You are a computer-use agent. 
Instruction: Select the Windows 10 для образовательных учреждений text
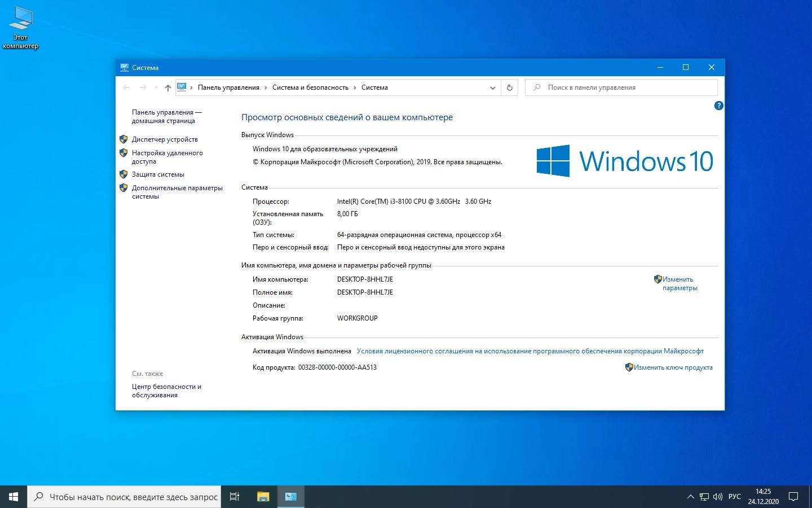pos(325,149)
